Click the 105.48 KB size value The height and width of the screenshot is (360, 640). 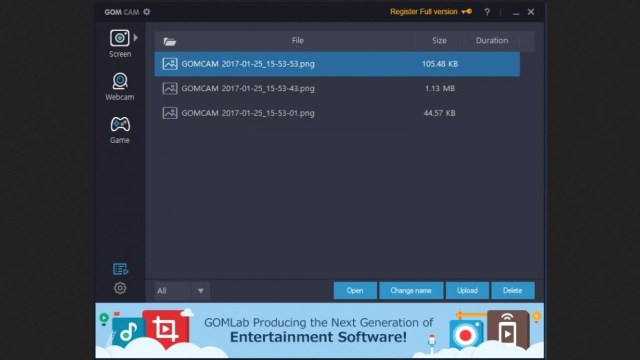pyautogui.click(x=440, y=64)
